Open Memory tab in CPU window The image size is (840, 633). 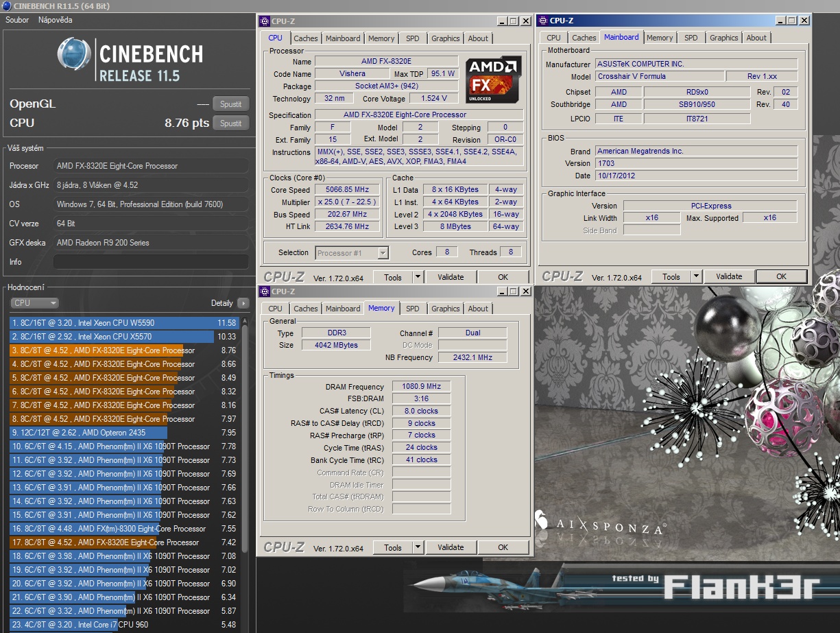click(x=381, y=38)
